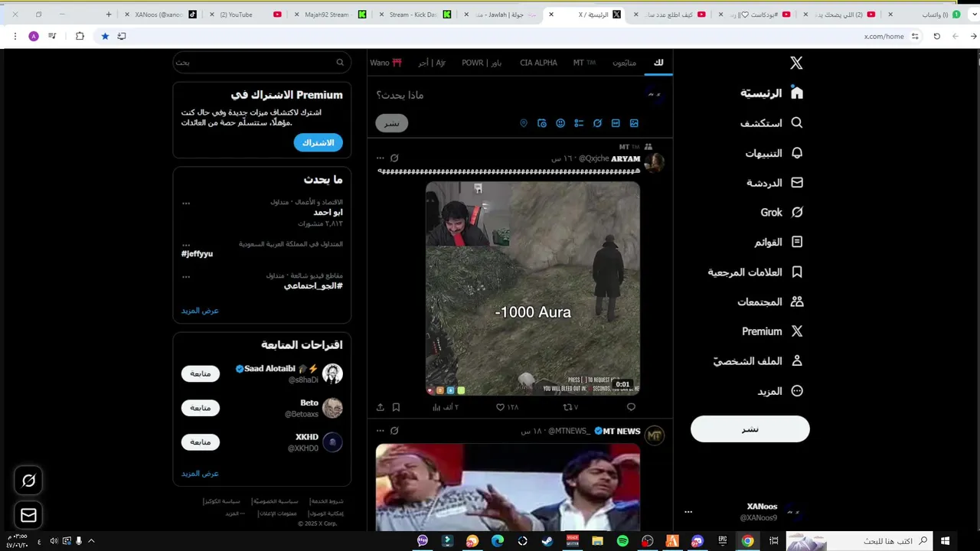Click the Grok icon on ARYAM's post header

pos(394,158)
